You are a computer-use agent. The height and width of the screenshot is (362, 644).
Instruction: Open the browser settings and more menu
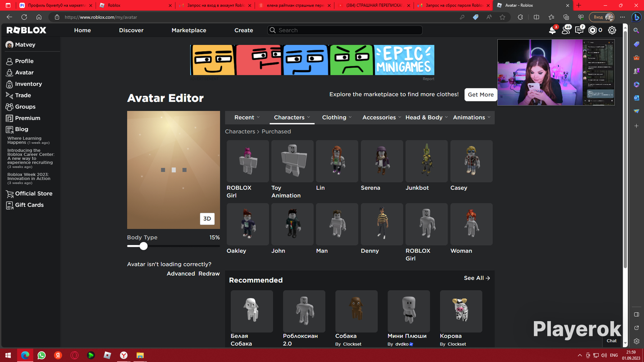click(622, 17)
